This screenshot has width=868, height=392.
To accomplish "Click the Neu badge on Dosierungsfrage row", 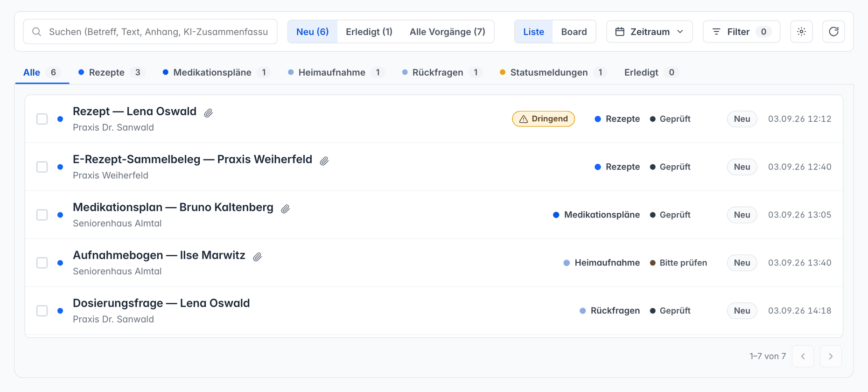I will (742, 311).
